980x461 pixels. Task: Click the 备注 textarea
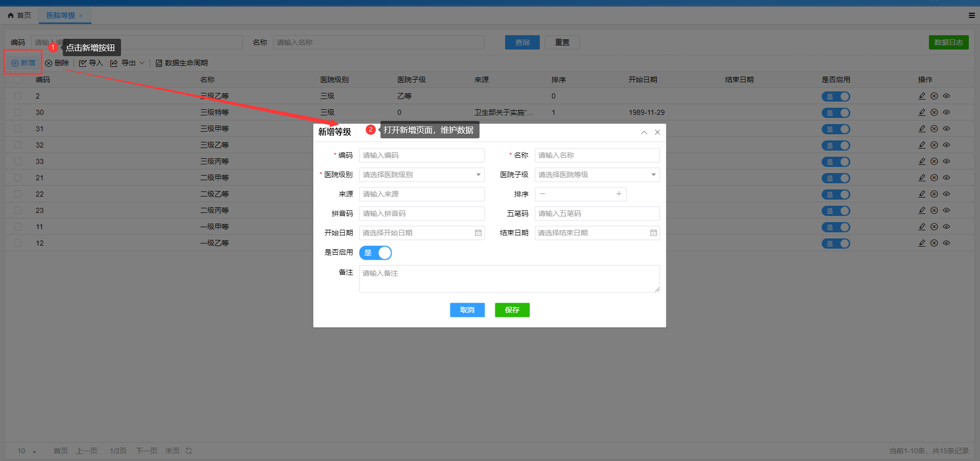(509, 279)
